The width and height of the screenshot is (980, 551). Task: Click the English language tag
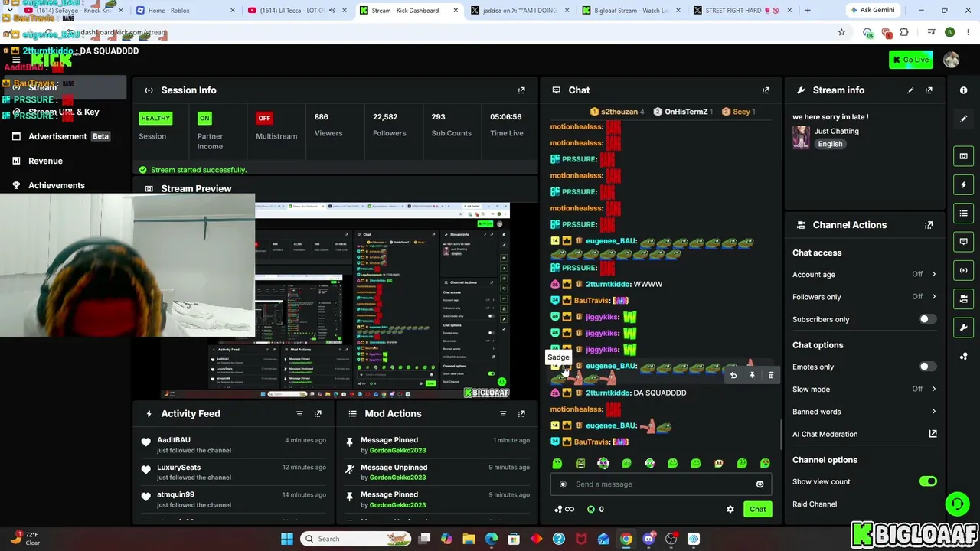(830, 144)
